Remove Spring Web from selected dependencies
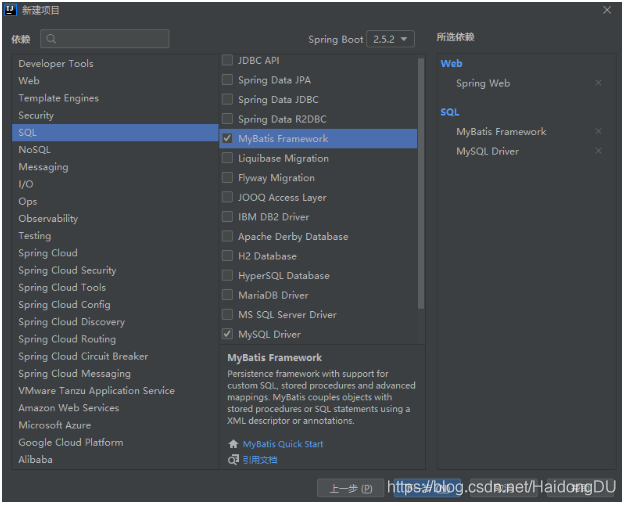 [x=598, y=83]
